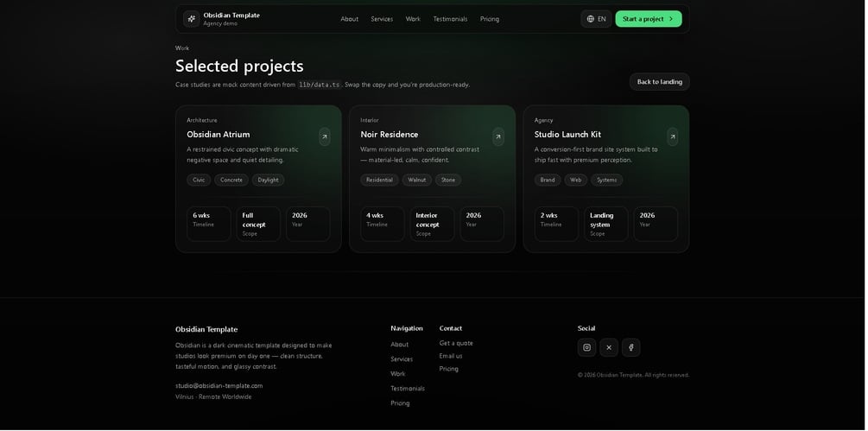Click the Start a project button
Image resolution: width=868 pixels, height=431 pixels.
click(x=648, y=19)
